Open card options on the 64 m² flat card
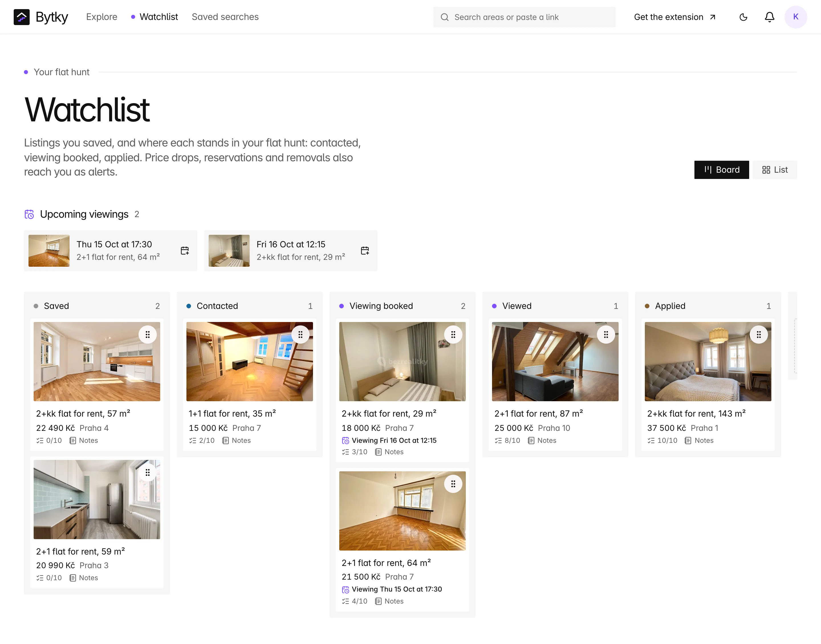This screenshot has width=821, height=644. (x=453, y=484)
